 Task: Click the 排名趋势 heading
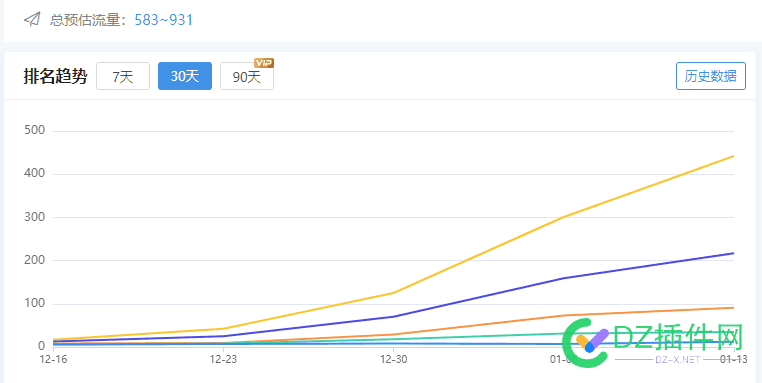[55, 76]
